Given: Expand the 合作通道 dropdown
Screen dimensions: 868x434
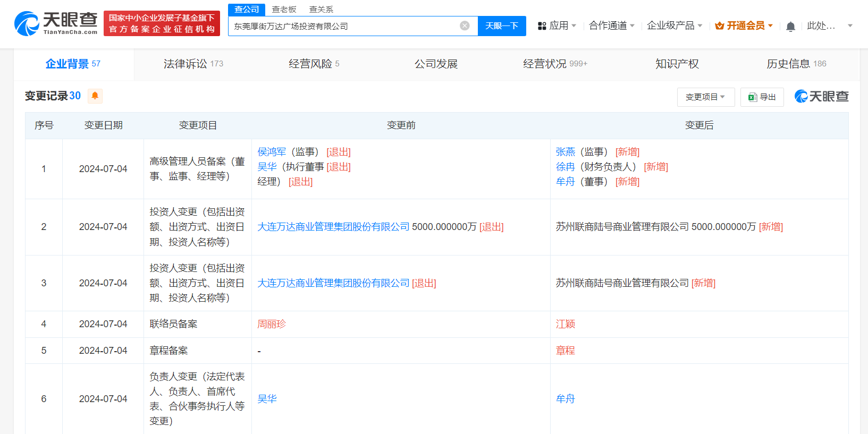Looking at the screenshot, I should (612, 25).
